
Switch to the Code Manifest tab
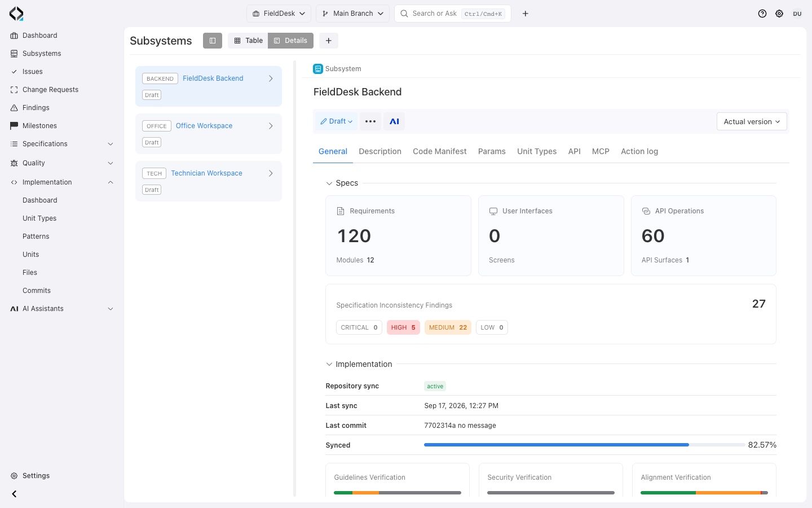pyautogui.click(x=440, y=151)
